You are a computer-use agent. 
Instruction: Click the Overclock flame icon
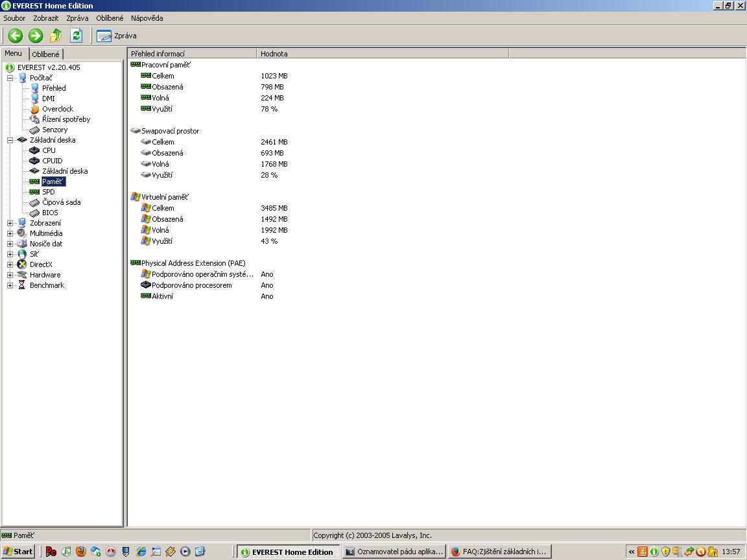click(x=34, y=109)
